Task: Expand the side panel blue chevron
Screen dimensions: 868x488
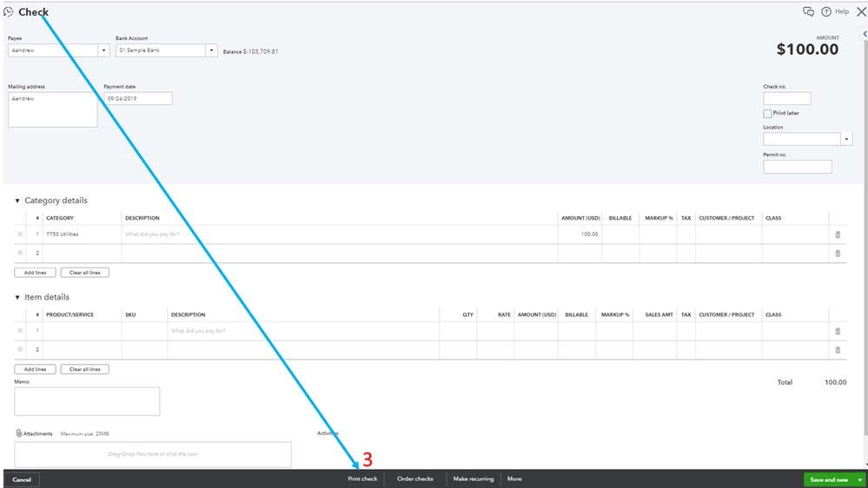Action: coord(865,34)
